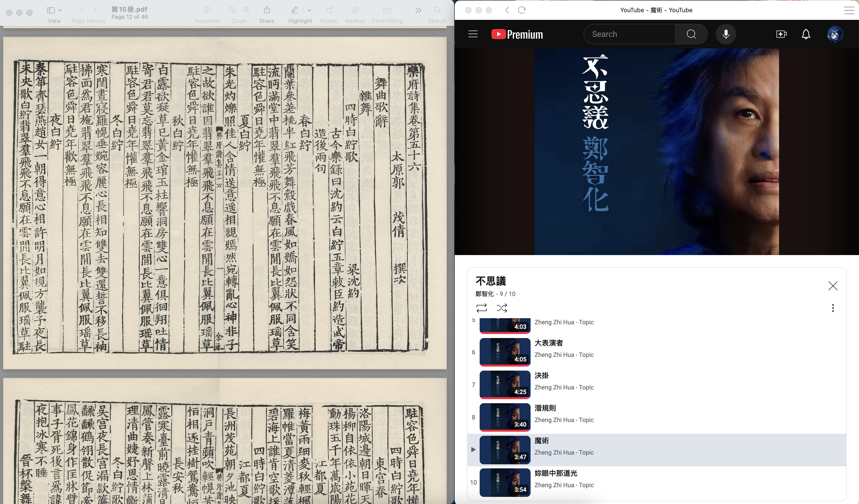
Task: Click the search magnifier button on YouTube
Action: click(691, 34)
